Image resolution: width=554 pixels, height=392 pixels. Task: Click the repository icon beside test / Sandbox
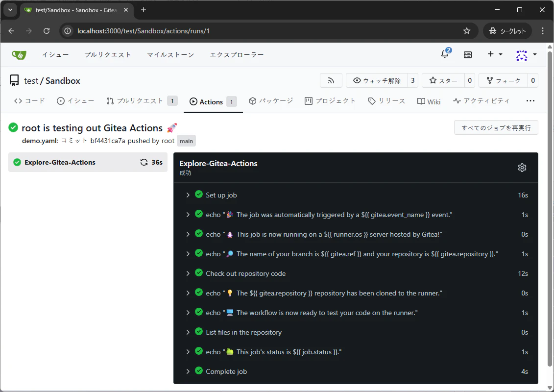coord(14,80)
